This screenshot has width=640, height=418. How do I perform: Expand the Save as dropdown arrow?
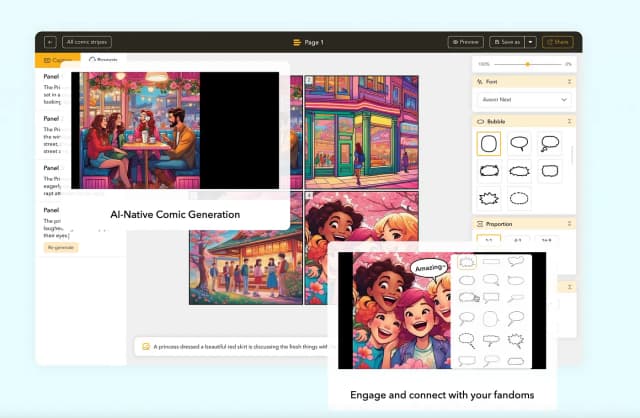tap(530, 42)
